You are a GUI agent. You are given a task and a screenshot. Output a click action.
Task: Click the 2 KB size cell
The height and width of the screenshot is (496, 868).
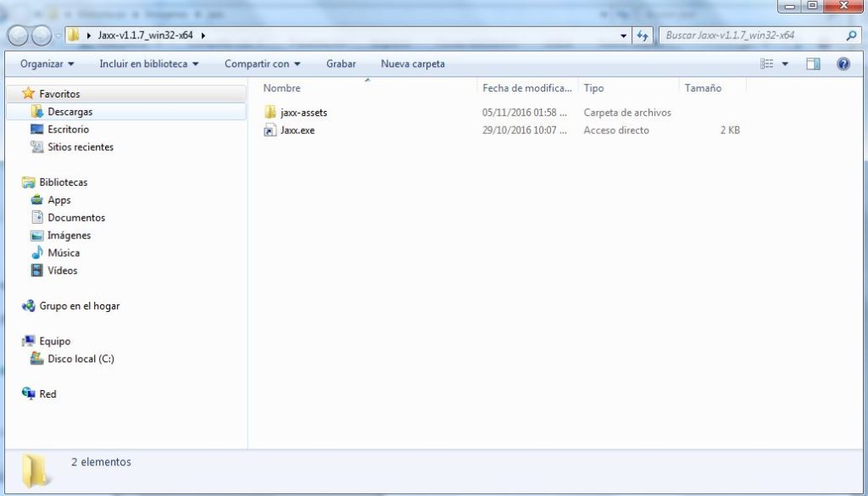click(x=730, y=130)
